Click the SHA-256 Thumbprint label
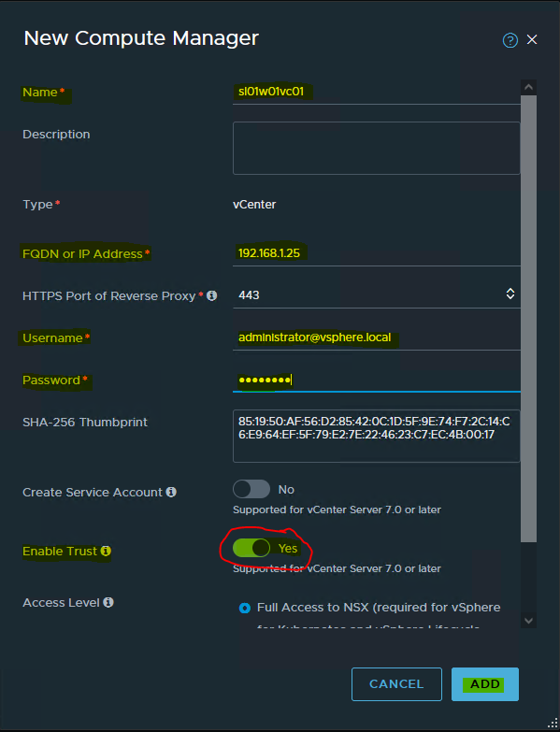The image size is (560, 732). [x=85, y=422]
